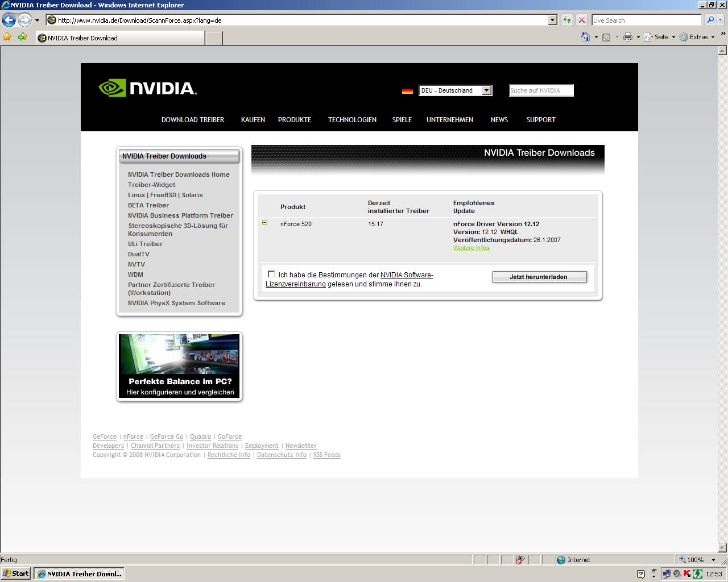This screenshot has width=728, height=582.
Task: Click the Add to Favorites star-plus icon
Action: coord(22,37)
